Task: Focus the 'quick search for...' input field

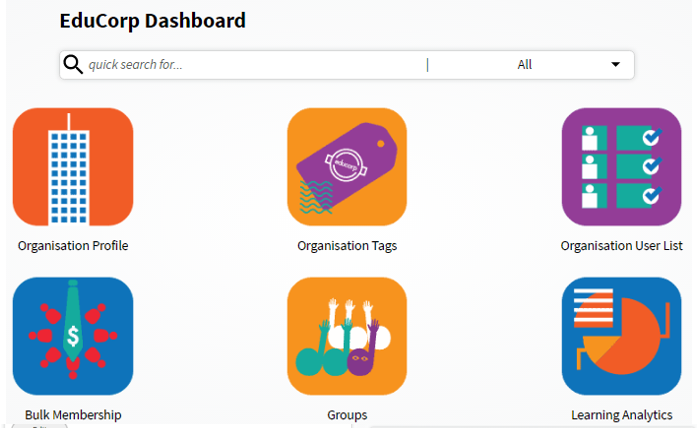Action: (x=256, y=65)
